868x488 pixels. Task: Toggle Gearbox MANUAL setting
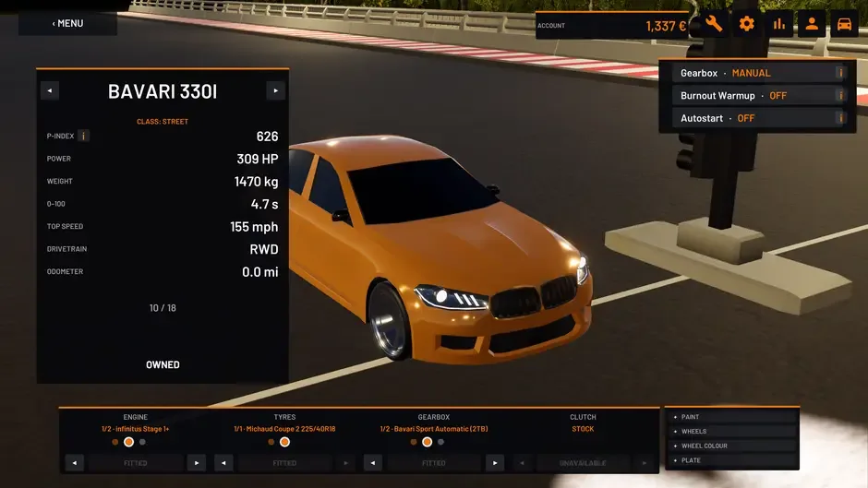[x=758, y=73]
